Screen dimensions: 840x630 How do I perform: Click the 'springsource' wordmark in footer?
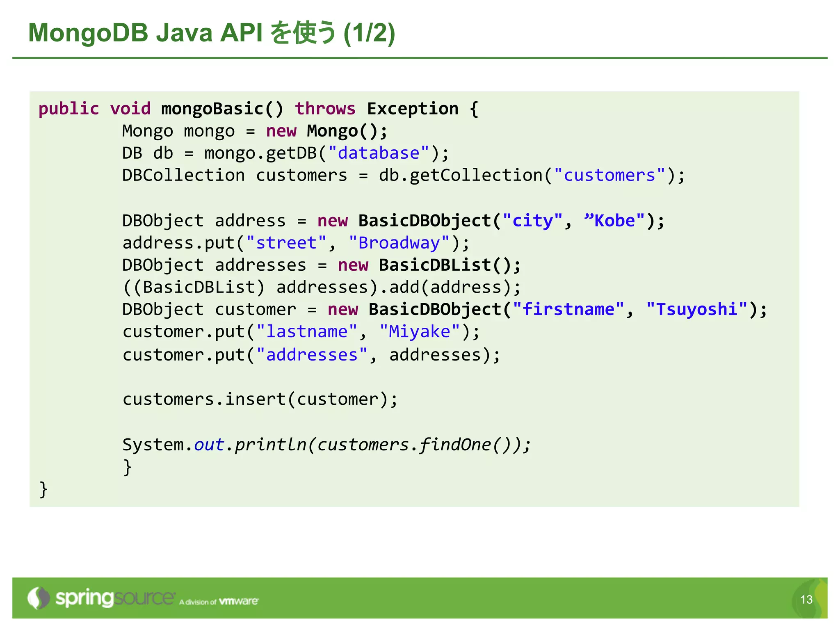coord(115,598)
